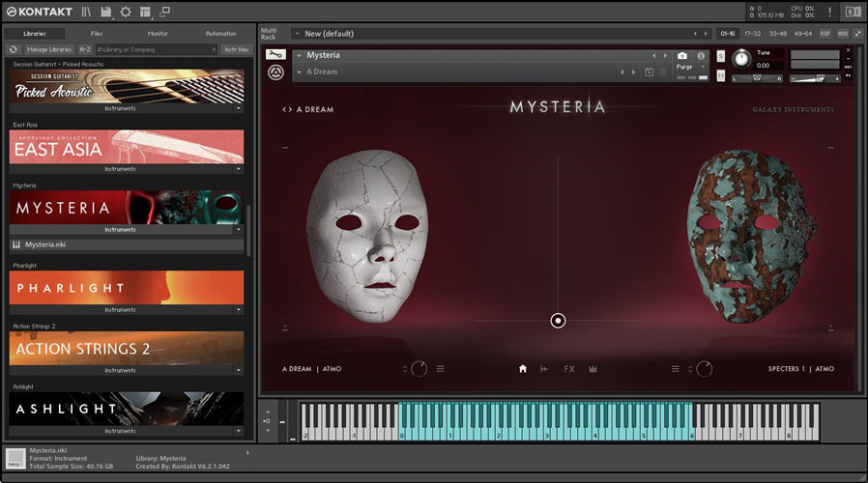
Task: Open the gear options icon
Action: coord(125,12)
